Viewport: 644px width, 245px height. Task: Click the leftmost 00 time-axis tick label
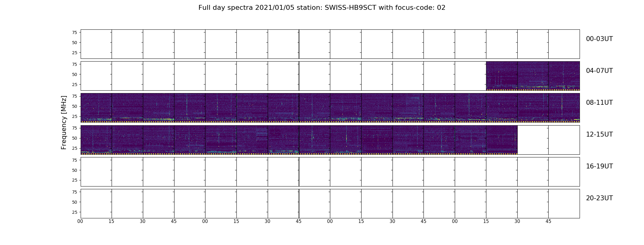coord(80,221)
